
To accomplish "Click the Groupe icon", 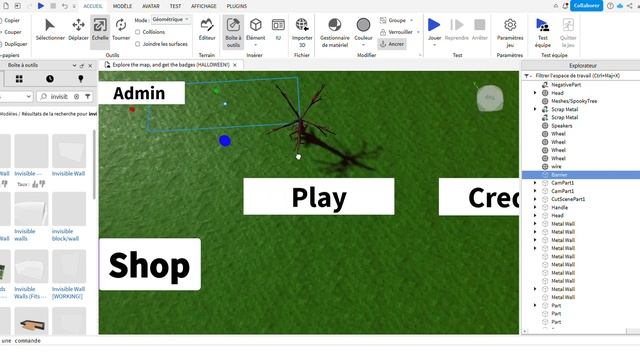I will point(383,20).
